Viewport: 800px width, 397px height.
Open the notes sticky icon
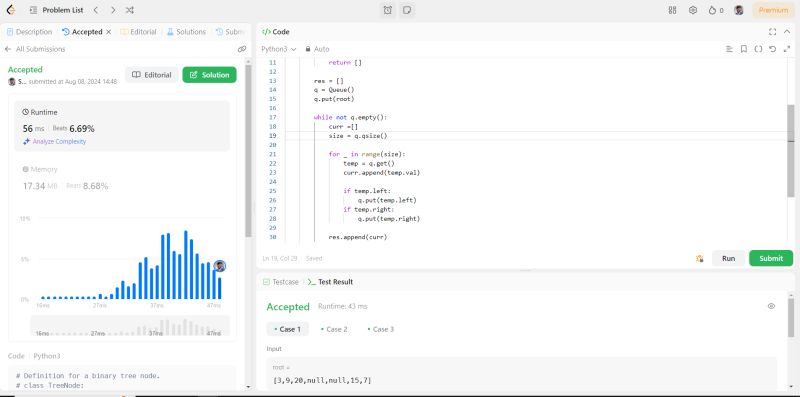coord(407,10)
